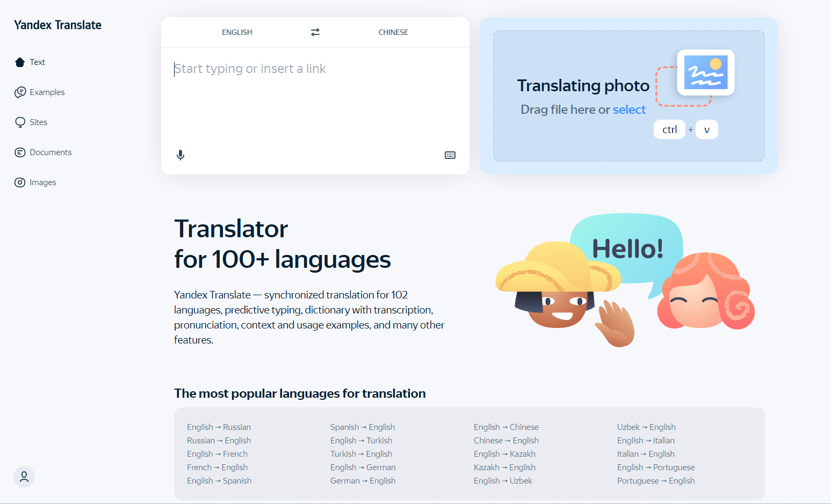Select Spanish → English language pair
Viewport: 831px width, 504px height.
coord(363,427)
